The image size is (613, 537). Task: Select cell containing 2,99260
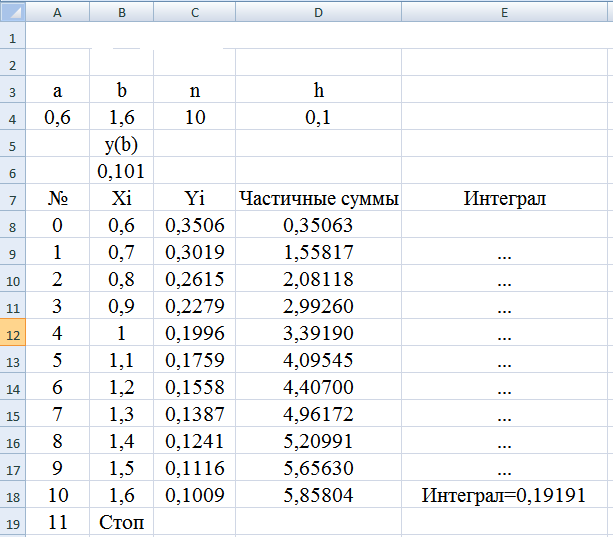click(x=319, y=305)
